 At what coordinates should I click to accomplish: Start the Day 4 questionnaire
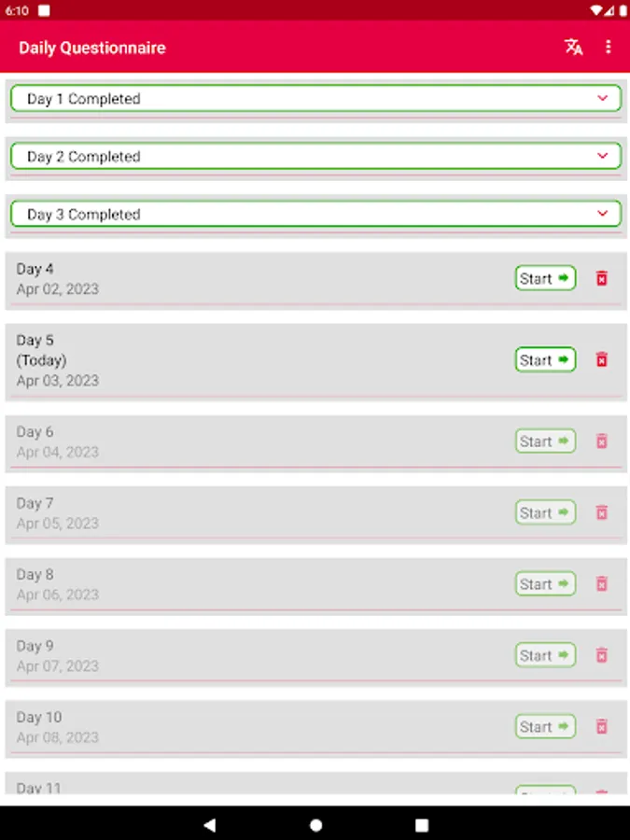(x=545, y=278)
